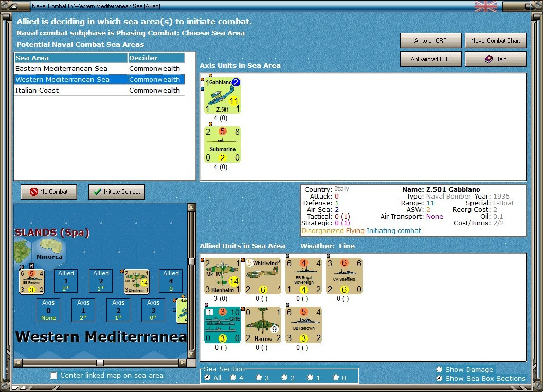Open the Anti-aircraft CRT chart
The image size is (543, 392).
430,59
